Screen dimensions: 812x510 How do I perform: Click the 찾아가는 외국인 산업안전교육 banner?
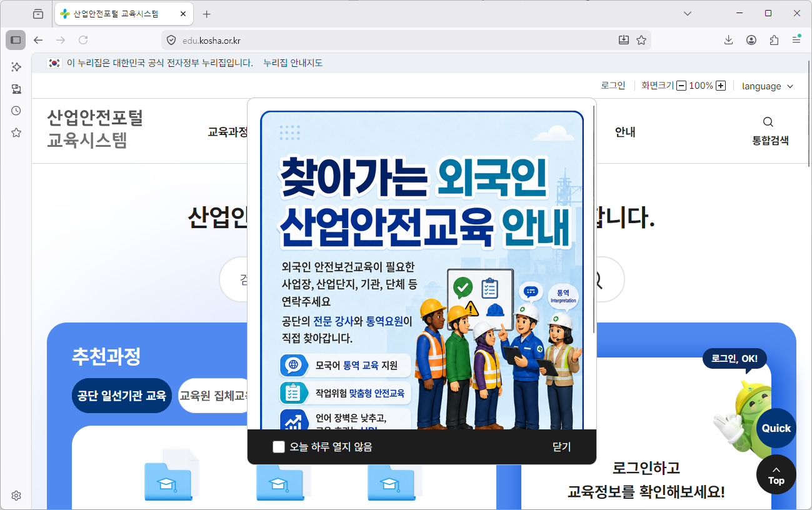[422, 270]
